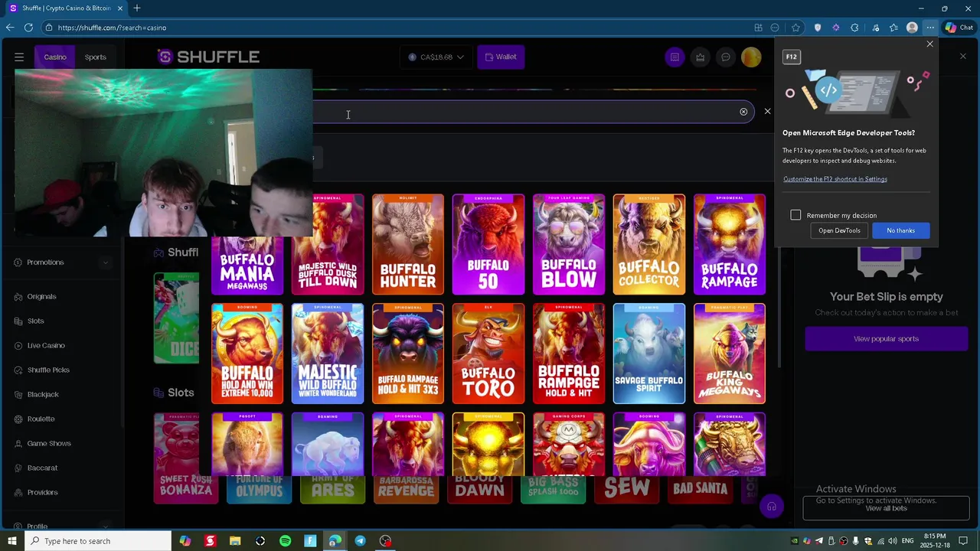The height and width of the screenshot is (551, 980).
Task: Check Remember my decision checkbox
Action: click(795, 215)
